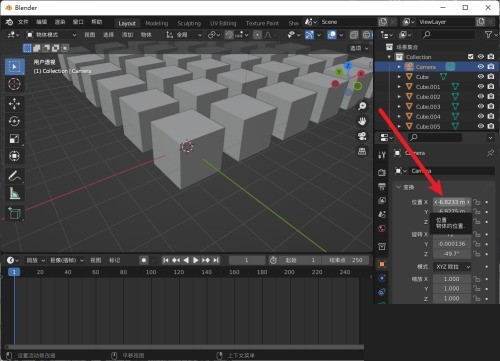Click the viewport zoom magnifier icon
This screenshot has height=361, width=500.
pos(362,106)
